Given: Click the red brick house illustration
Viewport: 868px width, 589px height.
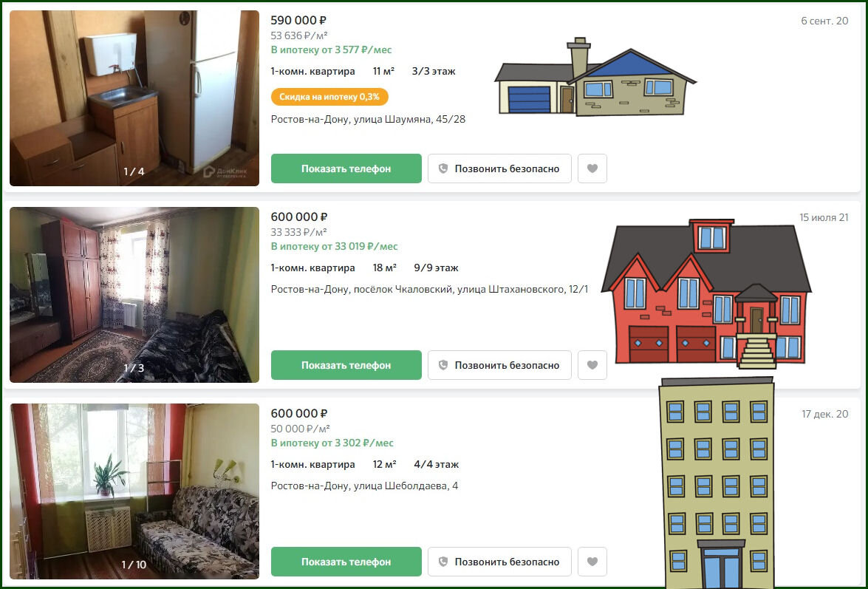Looking at the screenshot, I should pyautogui.click(x=706, y=293).
